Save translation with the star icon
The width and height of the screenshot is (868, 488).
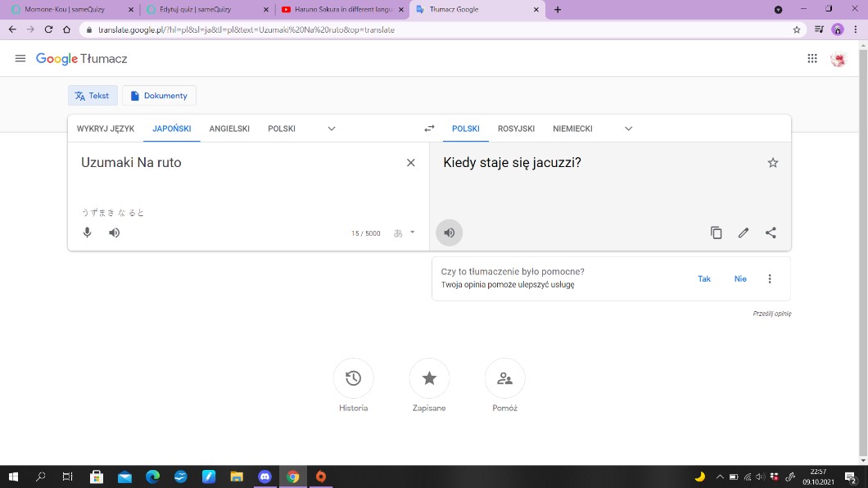pyautogui.click(x=772, y=163)
